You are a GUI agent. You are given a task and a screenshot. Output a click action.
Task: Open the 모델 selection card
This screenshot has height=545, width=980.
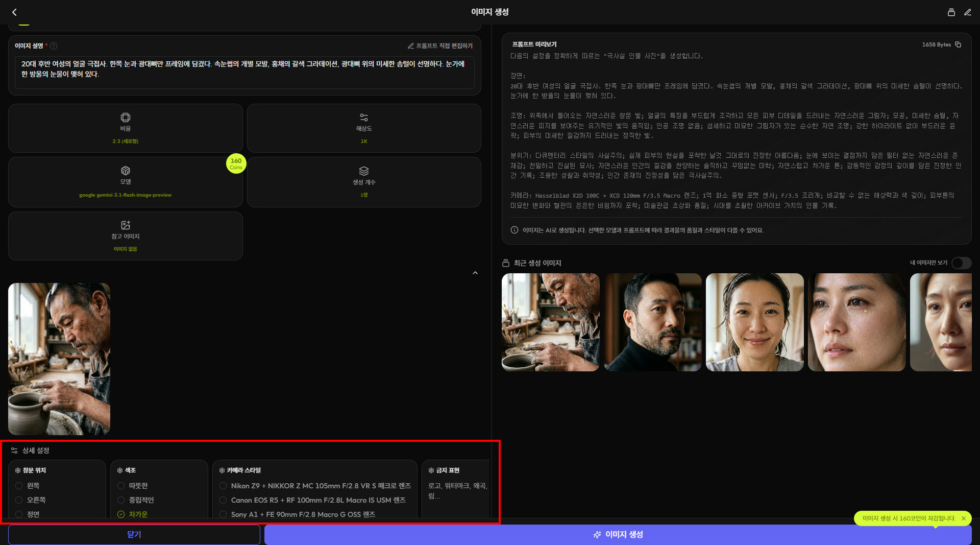(x=125, y=182)
